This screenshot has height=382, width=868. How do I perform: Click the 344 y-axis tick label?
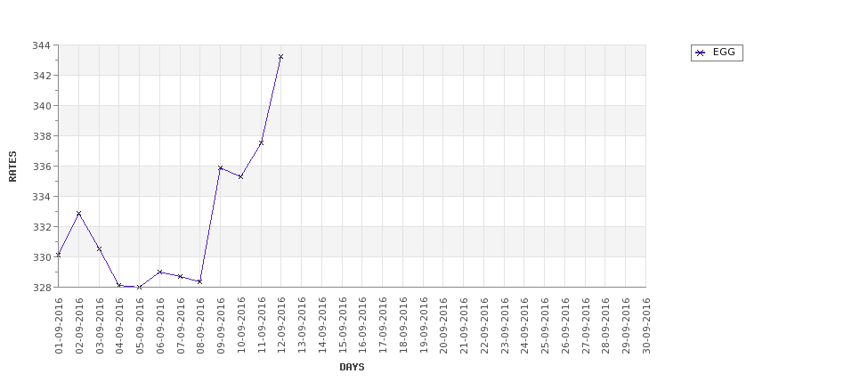tap(42, 45)
